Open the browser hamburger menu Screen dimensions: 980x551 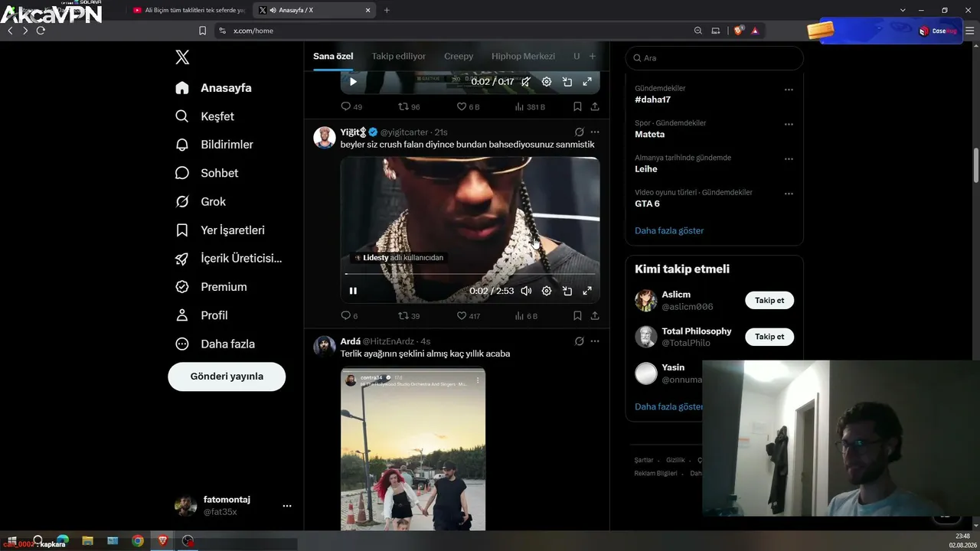[x=969, y=31]
